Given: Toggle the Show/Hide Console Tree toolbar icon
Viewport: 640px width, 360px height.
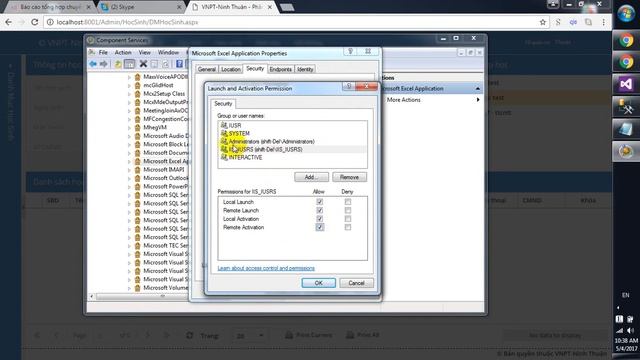Looking at the screenshot, I should coord(129,64).
